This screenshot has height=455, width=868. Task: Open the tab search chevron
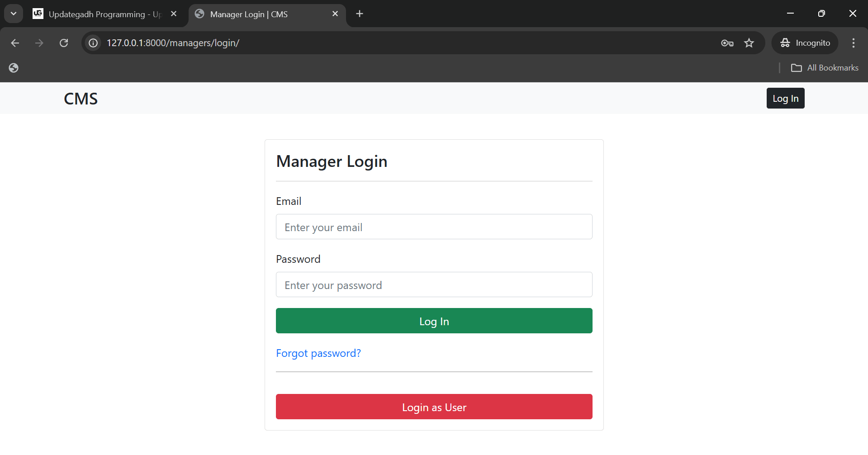click(13, 13)
